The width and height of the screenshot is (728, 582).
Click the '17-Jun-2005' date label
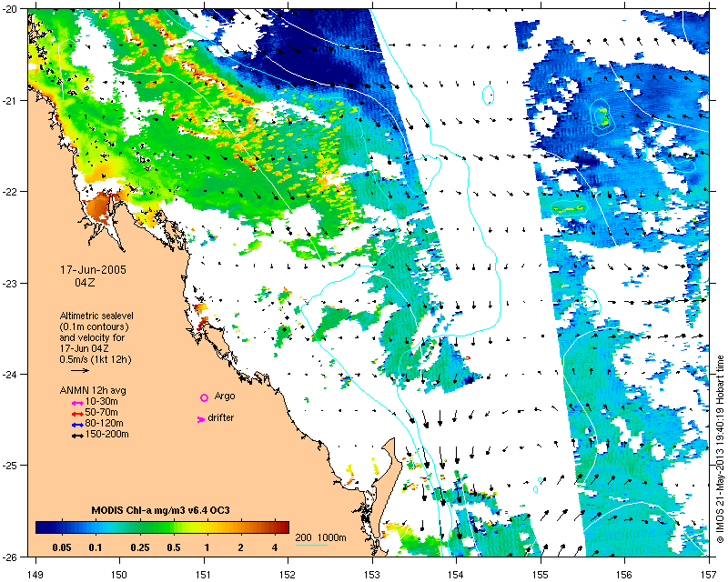[x=93, y=270]
